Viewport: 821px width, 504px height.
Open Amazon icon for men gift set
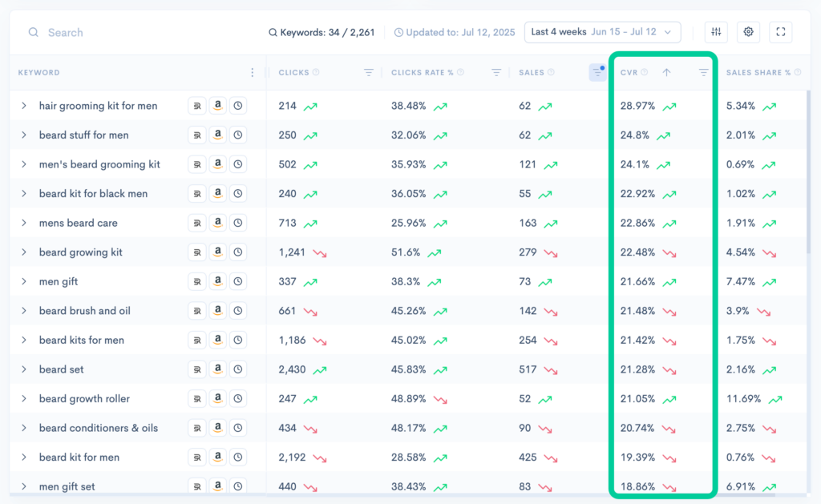(x=217, y=486)
